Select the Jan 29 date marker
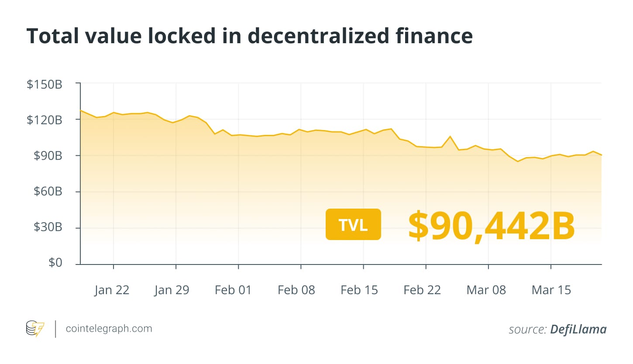This screenshot has height=364, width=633. pos(172,290)
